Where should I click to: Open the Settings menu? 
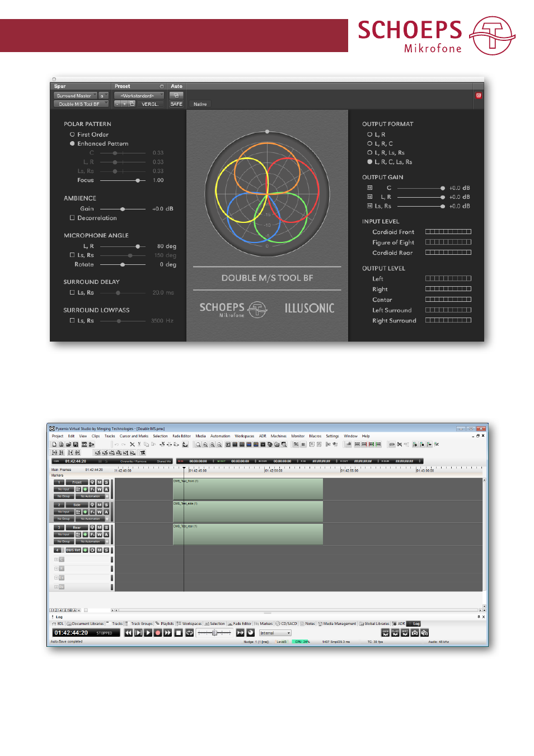click(x=332, y=436)
